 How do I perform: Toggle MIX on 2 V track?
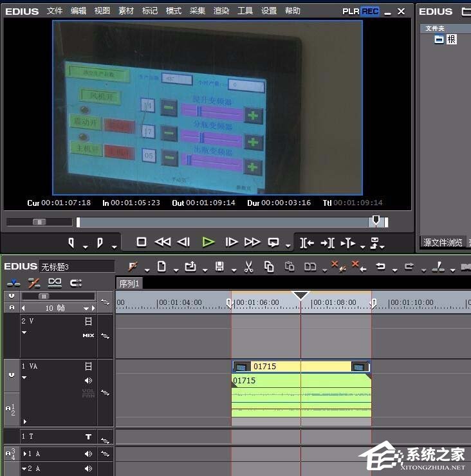click(x=88, y=335)
